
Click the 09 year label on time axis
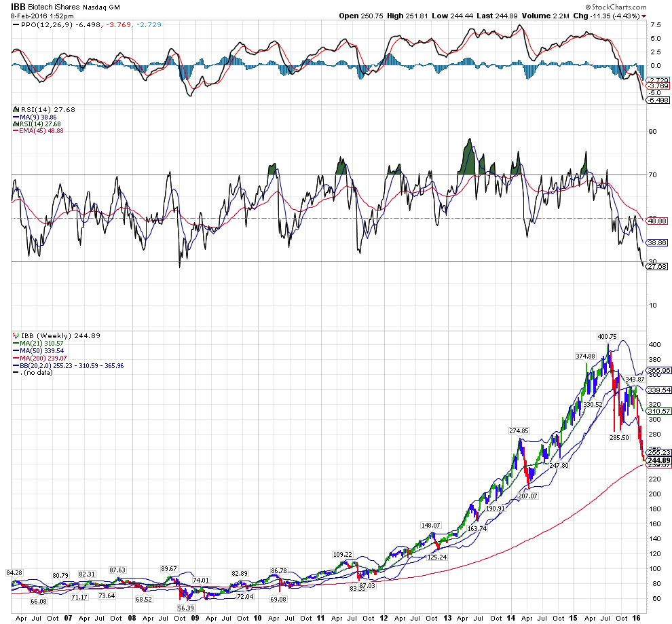pyautogui.click(x=195, y=618)
